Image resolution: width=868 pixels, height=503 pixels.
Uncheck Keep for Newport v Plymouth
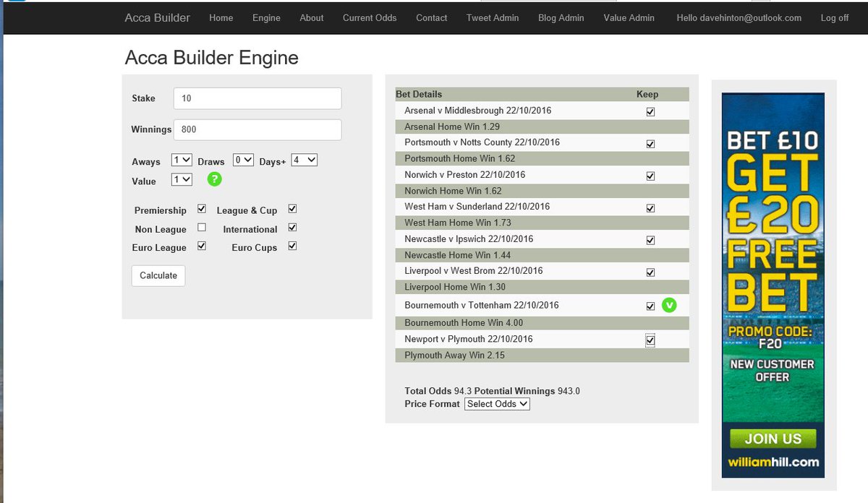(x=650, y=340)
